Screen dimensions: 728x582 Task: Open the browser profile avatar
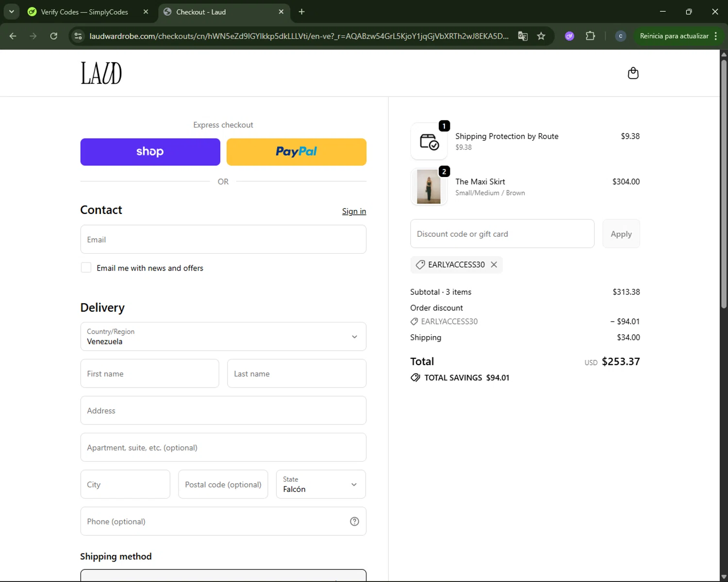620,36
